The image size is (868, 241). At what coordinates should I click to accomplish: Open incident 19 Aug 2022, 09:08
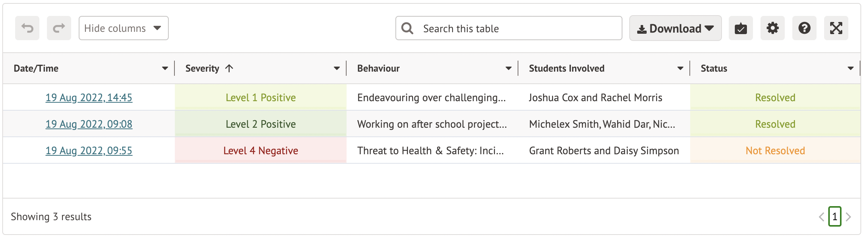[89, 124]
